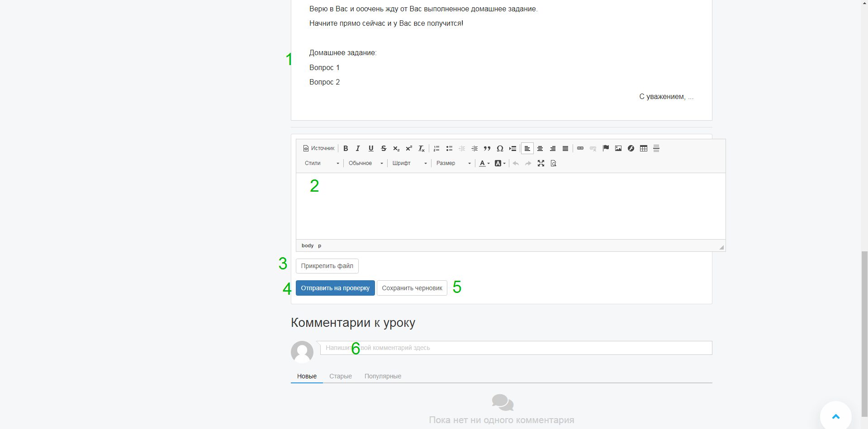The image size is (868, 429).
Task: Open the Стили dropdown
Action: click(x=322, y=163)
